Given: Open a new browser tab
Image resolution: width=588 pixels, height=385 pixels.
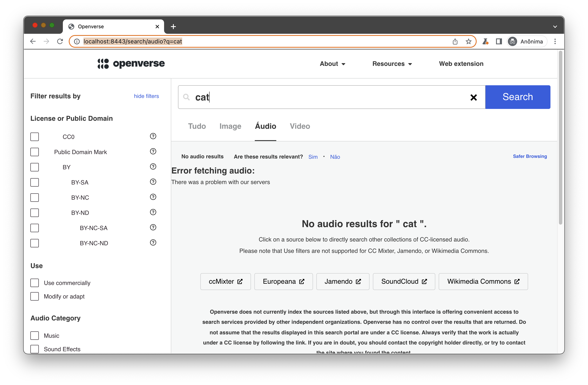Looking at the screenshot, I should [x=173, y=26].
